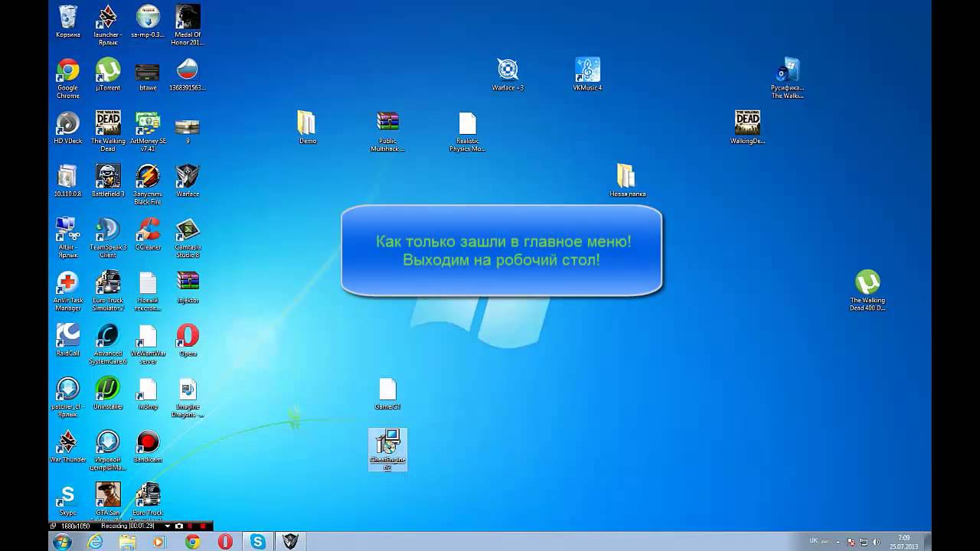This screenshot has width=980, height=551.
Task: Launch Internet Explorer from the taskbar
Action: pyautogui.click(x=95, y=541)
